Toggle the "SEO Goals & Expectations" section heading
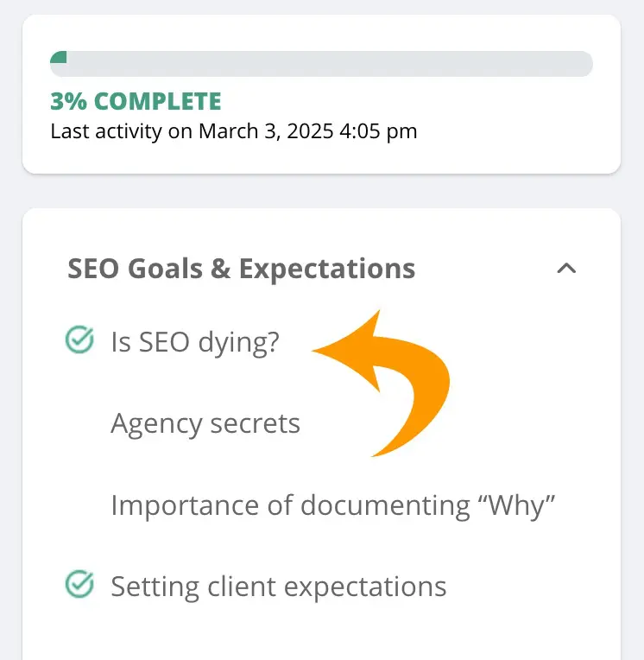The width and height of the screenshot is (644, 660). coord(242,269)
